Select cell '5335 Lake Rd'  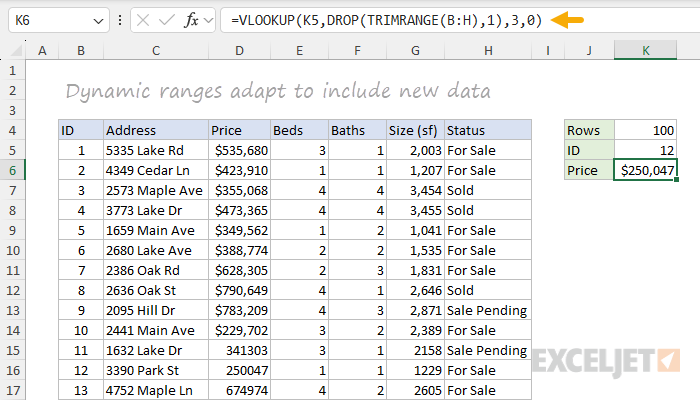156,150
